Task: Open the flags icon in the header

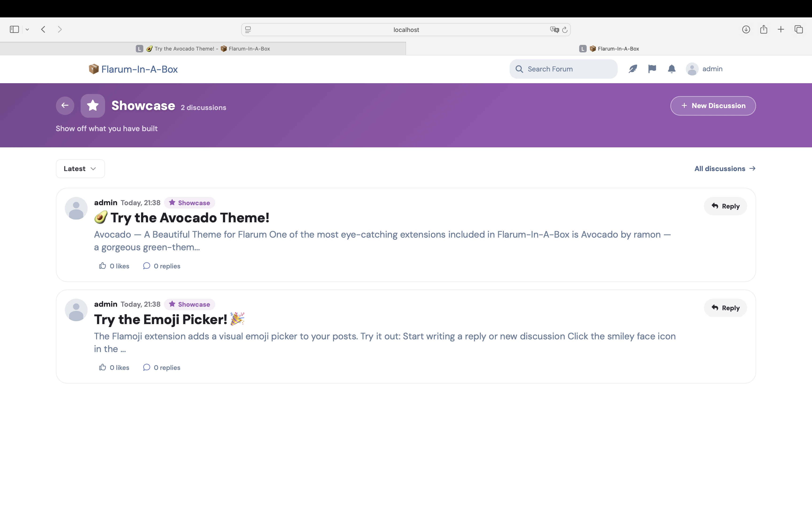Action: (652, 69)
